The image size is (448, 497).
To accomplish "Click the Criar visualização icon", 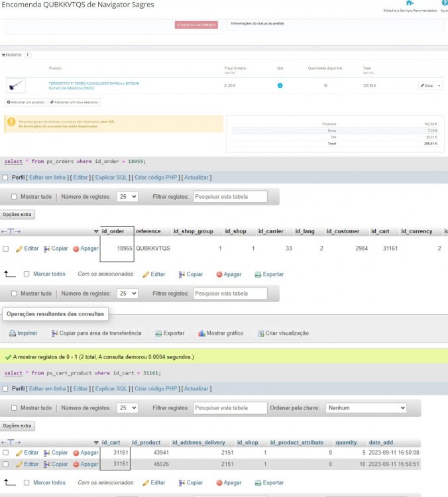I will (261, 333).
